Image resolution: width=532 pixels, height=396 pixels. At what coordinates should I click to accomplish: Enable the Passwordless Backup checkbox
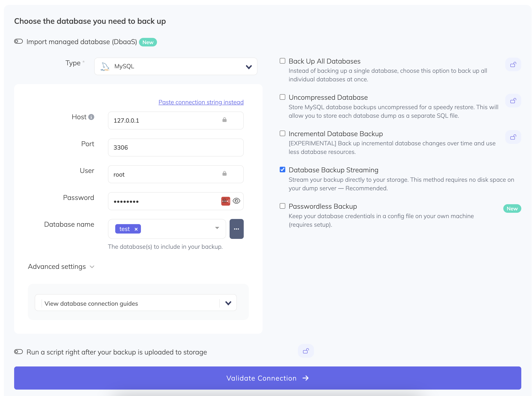[282, 206]
